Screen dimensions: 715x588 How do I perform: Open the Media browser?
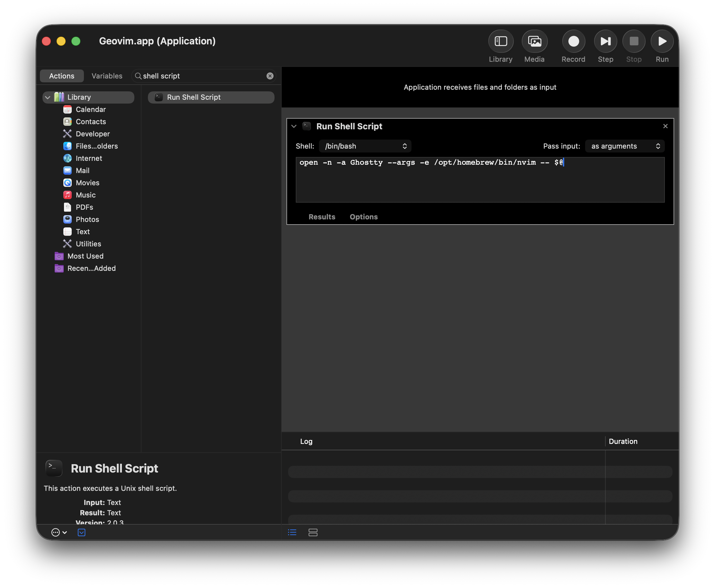[534, 41]
